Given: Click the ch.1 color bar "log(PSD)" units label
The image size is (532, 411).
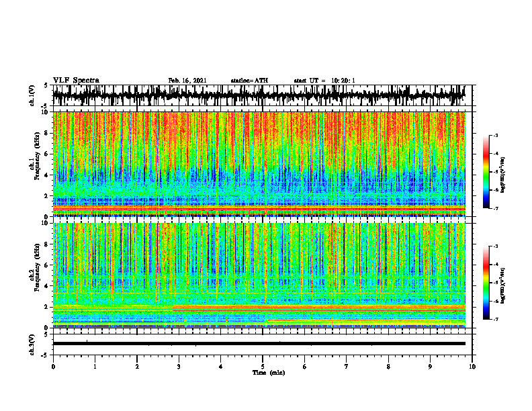Looking at the screenshot, I should coord(502,175).
